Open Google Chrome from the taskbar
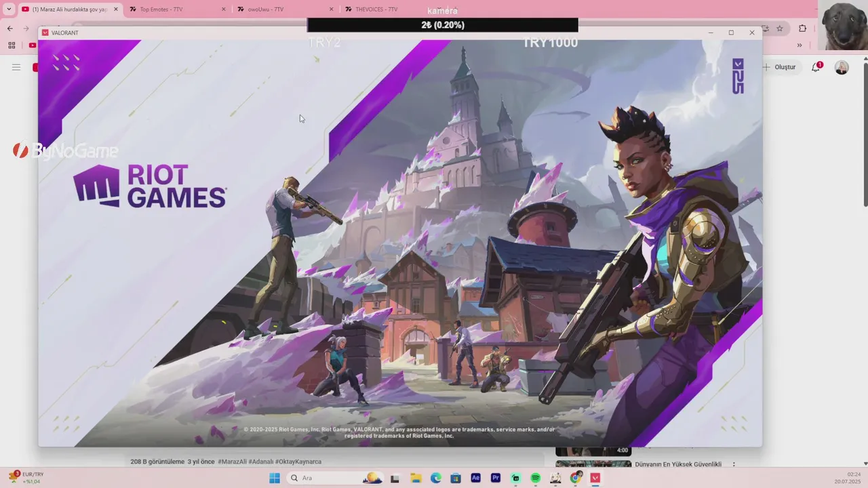The image size is (868, 488). pos(576,478)
